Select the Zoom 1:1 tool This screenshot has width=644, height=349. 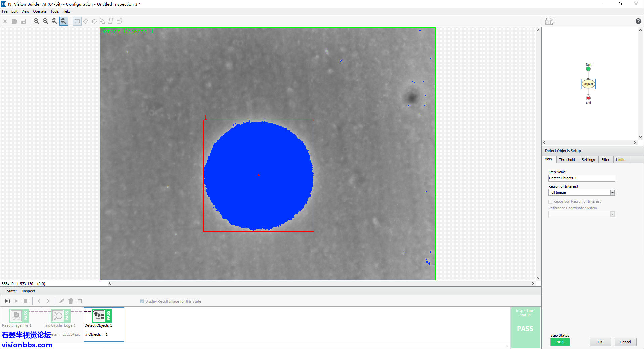click(54, 21)
